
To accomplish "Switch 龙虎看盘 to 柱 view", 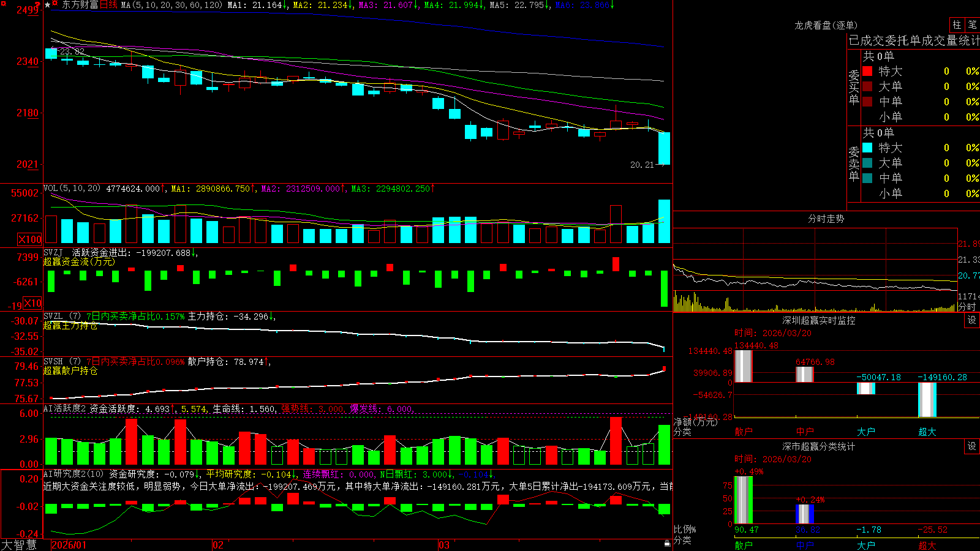I will point(957,24).
